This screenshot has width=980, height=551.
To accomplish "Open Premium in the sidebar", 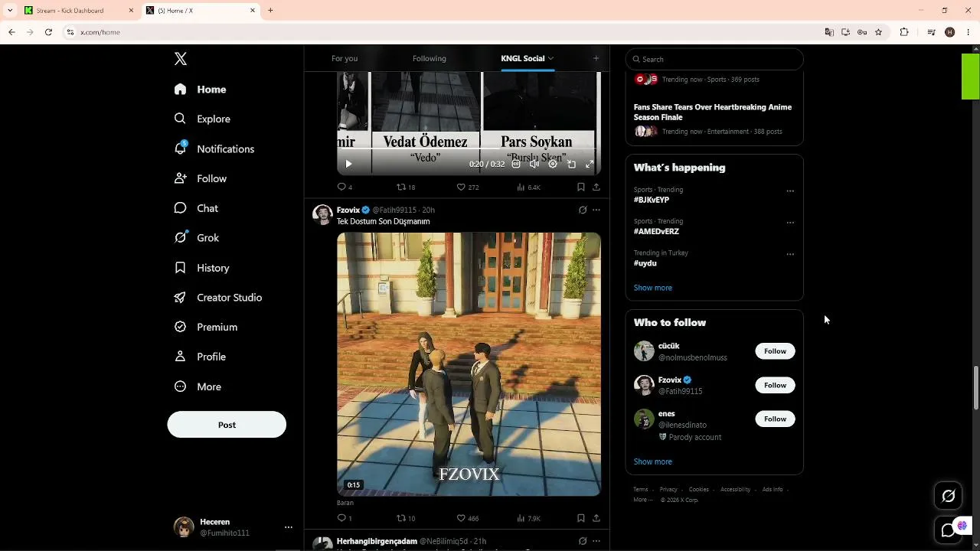I will pos(205,327).
